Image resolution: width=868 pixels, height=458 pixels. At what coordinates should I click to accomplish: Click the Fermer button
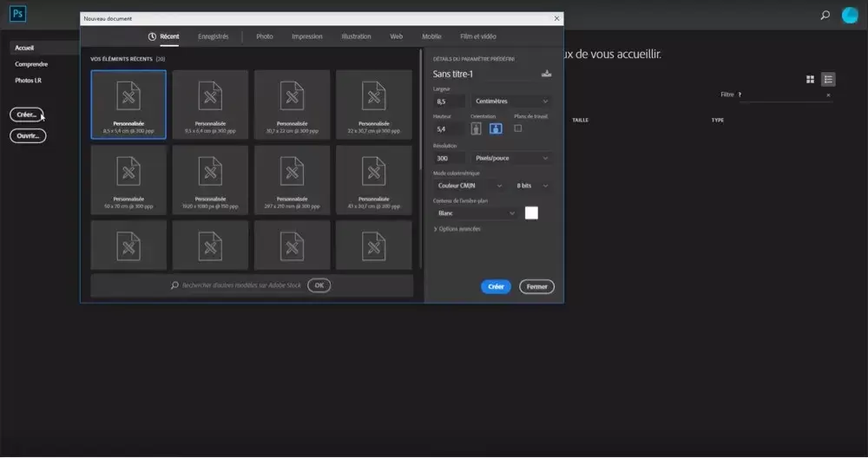coord(536,286)
